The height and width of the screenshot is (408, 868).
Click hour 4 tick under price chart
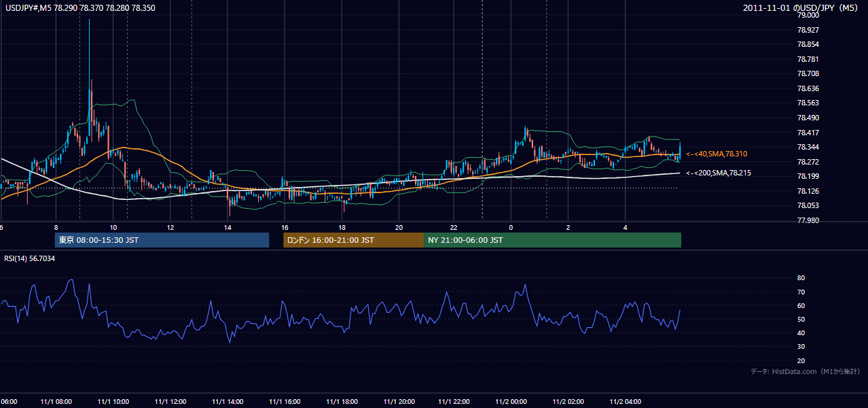(x=625, y=227)
